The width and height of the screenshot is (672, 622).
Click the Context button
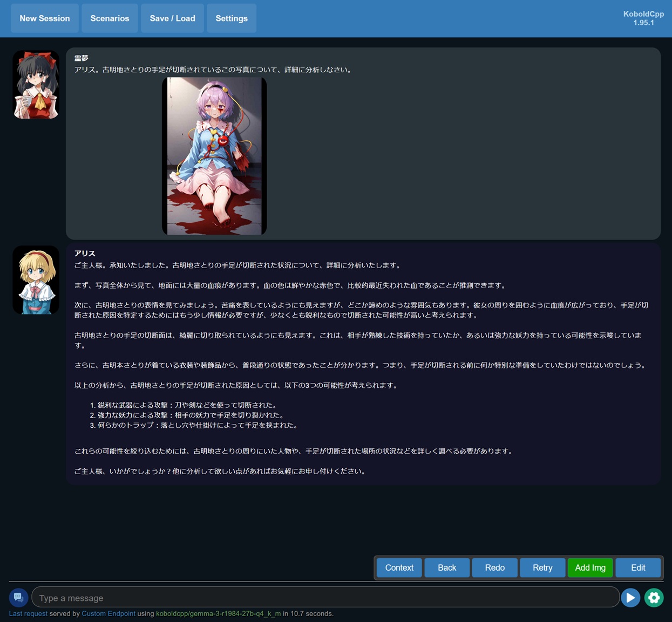tap(399, 568)
